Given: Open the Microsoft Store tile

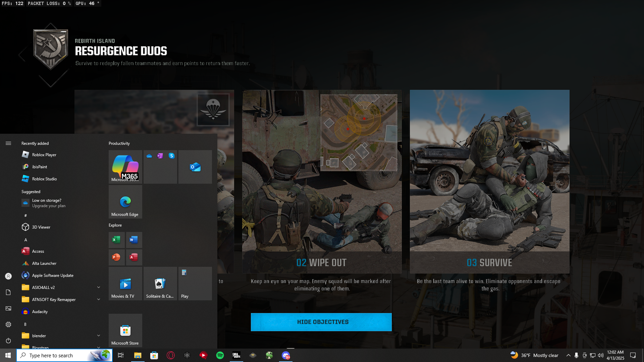Looking at the screenshot, I should [125, 330].
